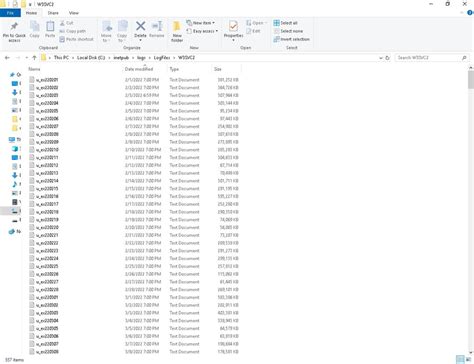Create a New folder from the ribbon
The image size is (474, 364).
click(x=177, y=31)
